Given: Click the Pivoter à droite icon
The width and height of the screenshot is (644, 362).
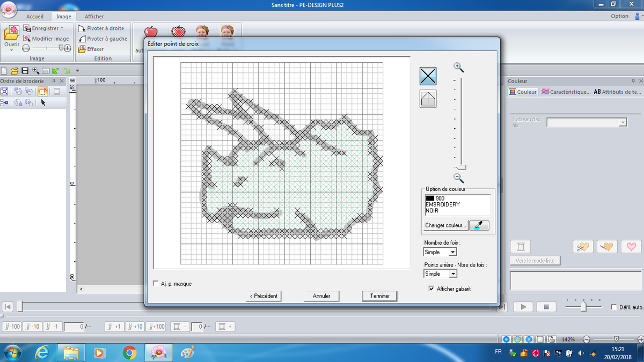Looking at the screenshot, I should coord(82,28).
